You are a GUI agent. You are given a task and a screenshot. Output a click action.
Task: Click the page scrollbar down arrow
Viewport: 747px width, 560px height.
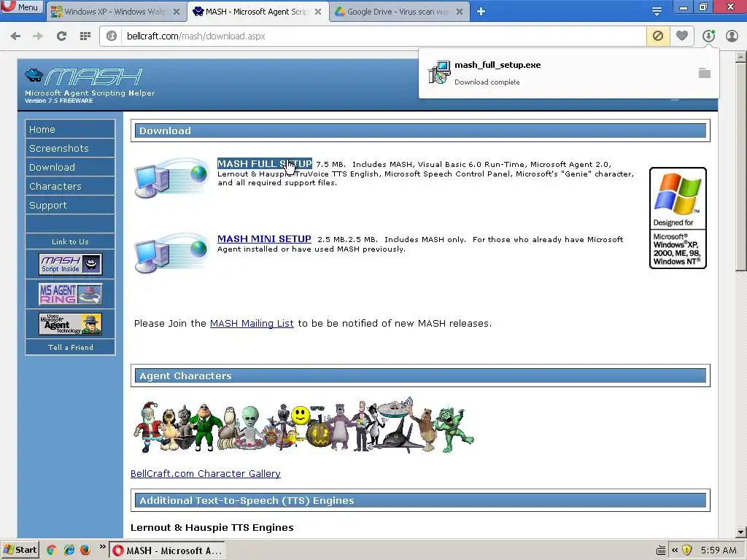pos(741,532)
